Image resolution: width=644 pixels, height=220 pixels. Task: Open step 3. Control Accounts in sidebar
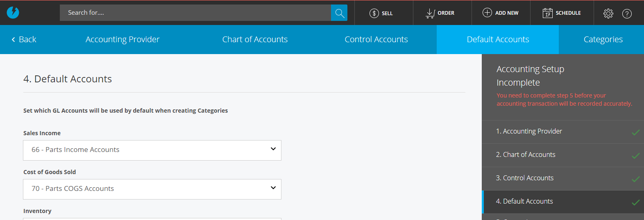tap(563, 179)
